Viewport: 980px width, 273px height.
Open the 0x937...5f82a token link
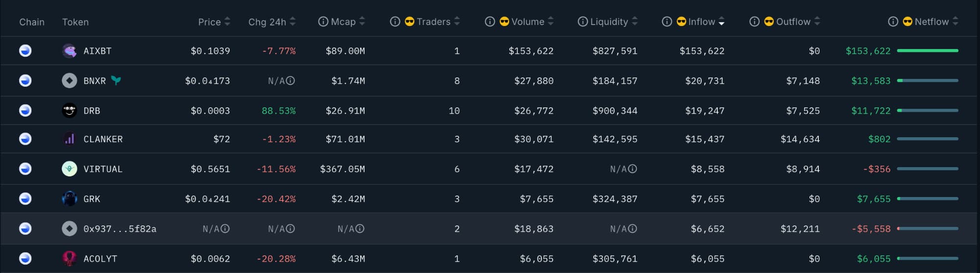pyautogui.click(x=120, y=229)
